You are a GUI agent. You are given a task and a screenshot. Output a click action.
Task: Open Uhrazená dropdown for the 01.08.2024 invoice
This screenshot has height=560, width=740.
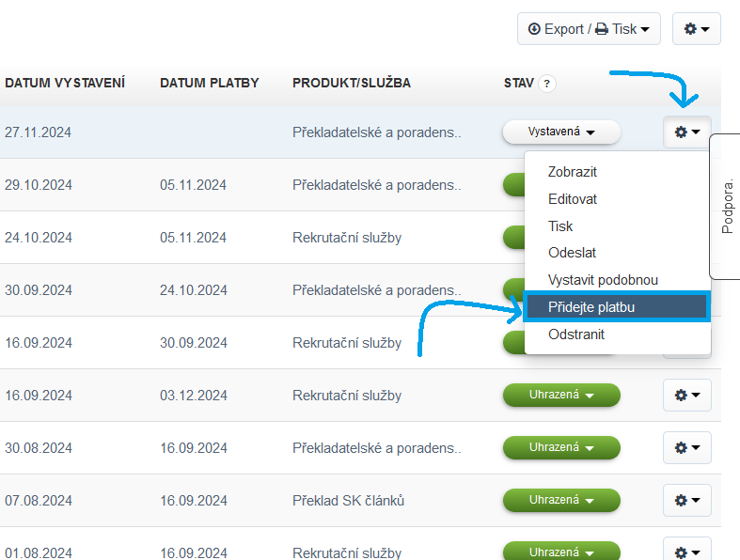(561, 551)
